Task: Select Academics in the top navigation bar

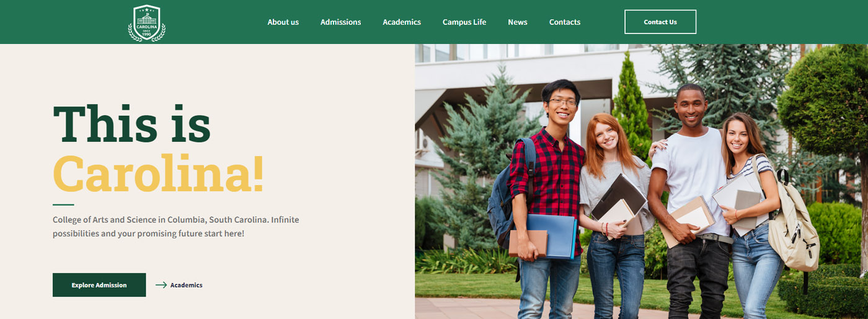Action: click(x=401, y=22)
